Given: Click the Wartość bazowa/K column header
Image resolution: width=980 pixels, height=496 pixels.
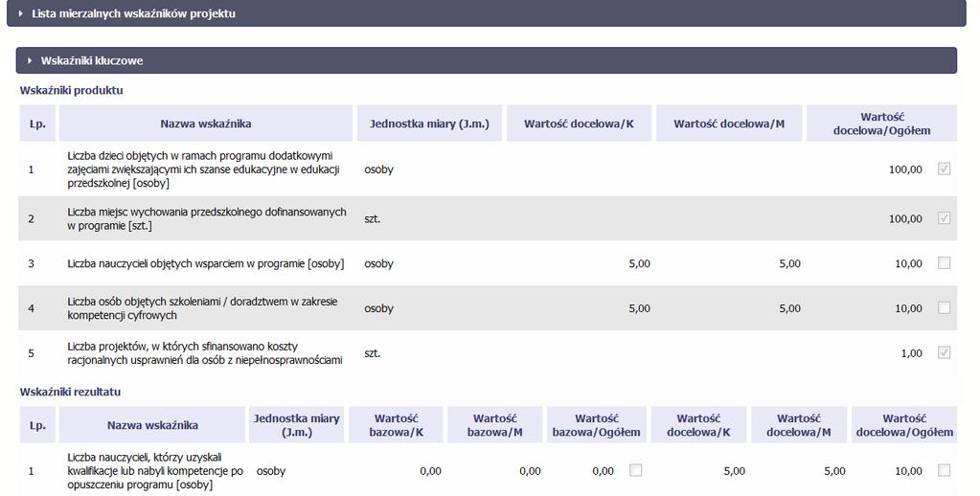Looking at the screenshot, I should point(397,425).
